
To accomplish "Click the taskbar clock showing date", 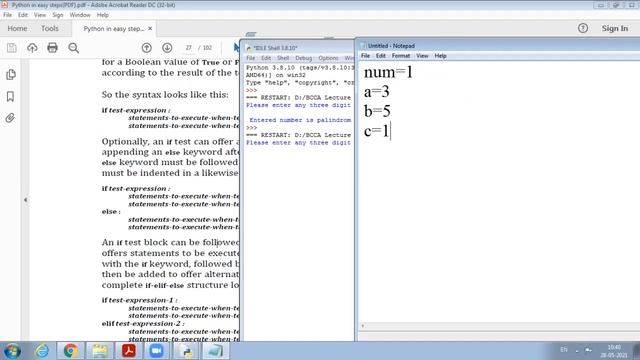I will click(x=614, y=351).
